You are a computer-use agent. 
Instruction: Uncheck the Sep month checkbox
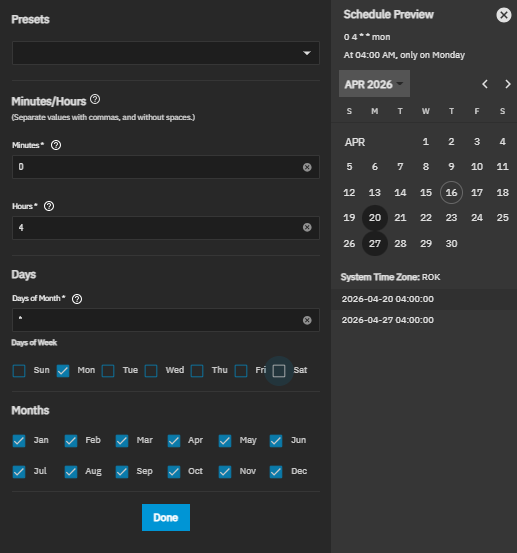pyautogui.click(x=122, y=472)
